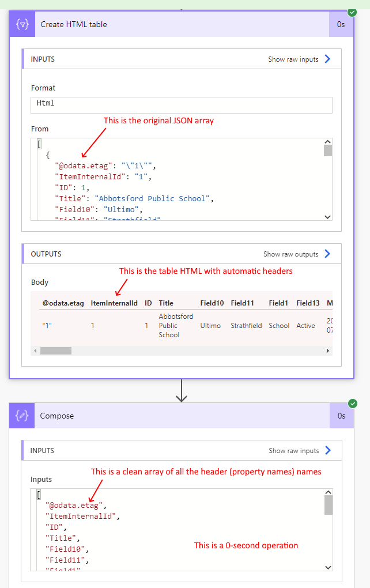This screenshot has height=588, width=370.
Task: Click the 0s duration badge on Compose
Action: (x=342, y=416)
